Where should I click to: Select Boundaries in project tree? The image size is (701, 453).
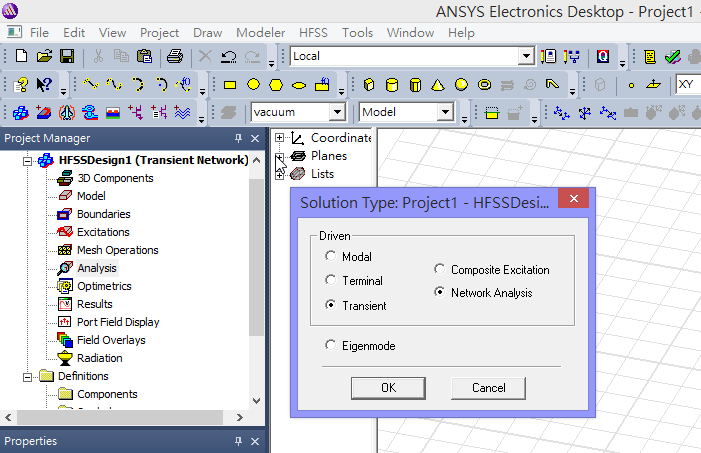tap(103, 214)
